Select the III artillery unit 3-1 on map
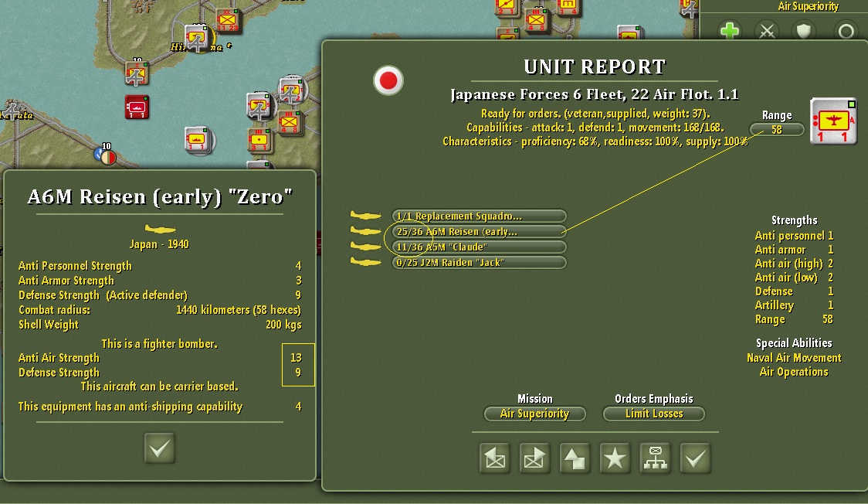Screen dimensions: 868x504 [x=259, y=141]
